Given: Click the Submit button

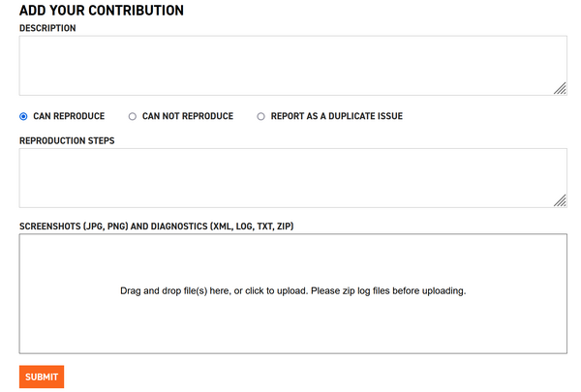Looking at the screenshot, I should pyautogui.click(x=42, y=377).
